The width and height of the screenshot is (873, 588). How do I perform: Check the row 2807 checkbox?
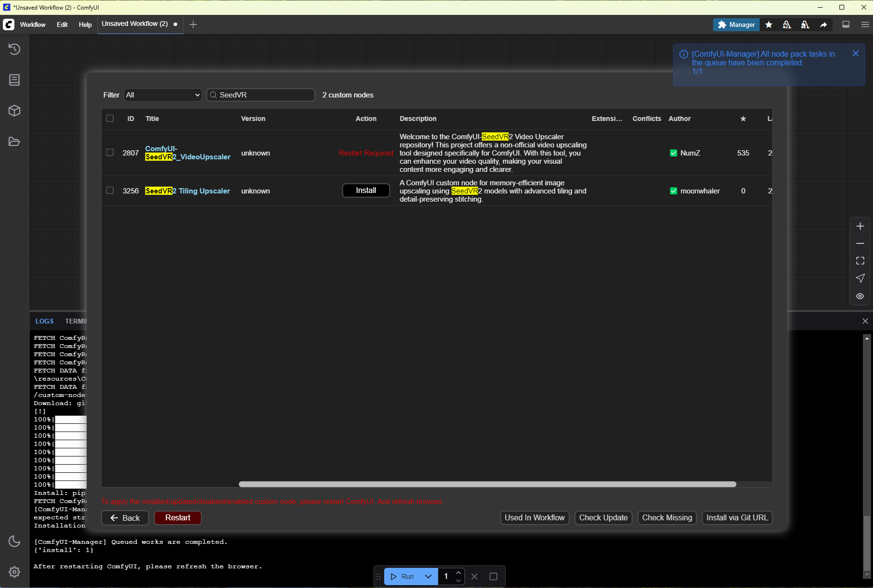pyautogui.click(x=110, y=152)
